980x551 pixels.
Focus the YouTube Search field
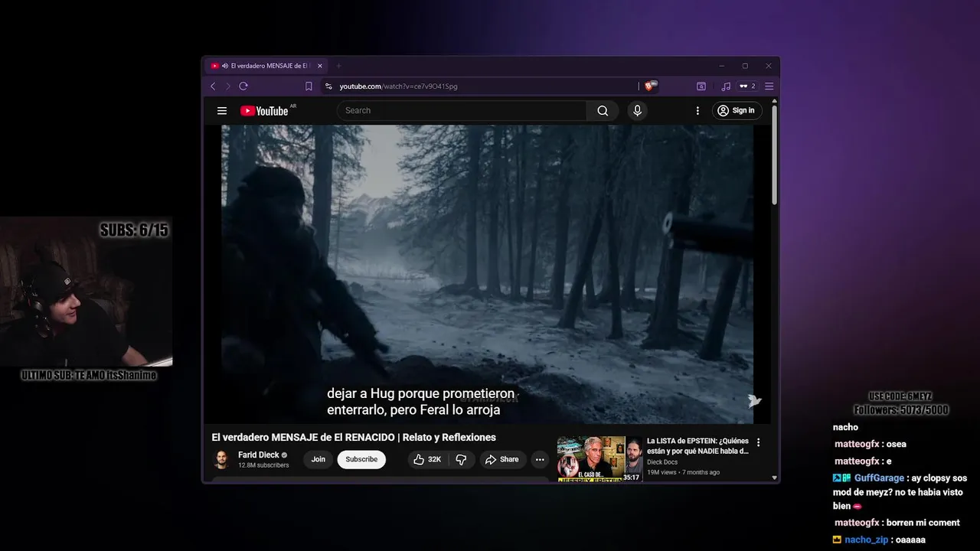click(x=462, y=111)
